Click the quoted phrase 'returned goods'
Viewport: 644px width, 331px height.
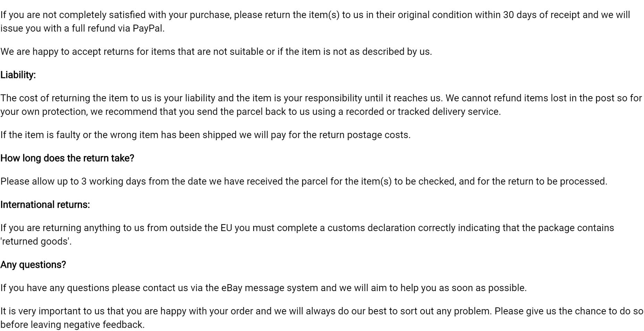pos(35,241)
